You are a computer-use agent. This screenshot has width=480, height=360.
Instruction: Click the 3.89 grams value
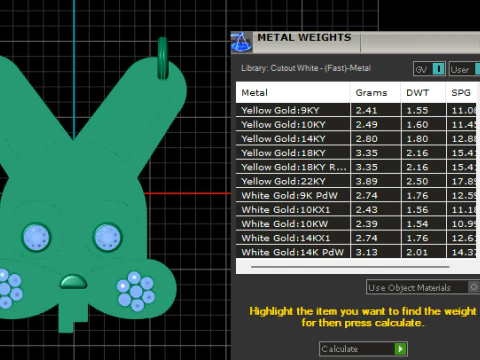[x=366, y=181]
